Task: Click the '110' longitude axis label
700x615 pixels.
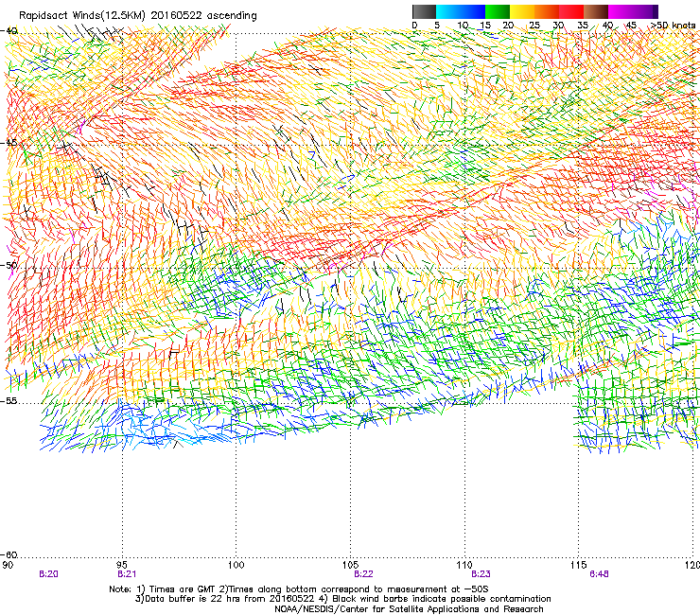Action: click(x=464, y=565)
